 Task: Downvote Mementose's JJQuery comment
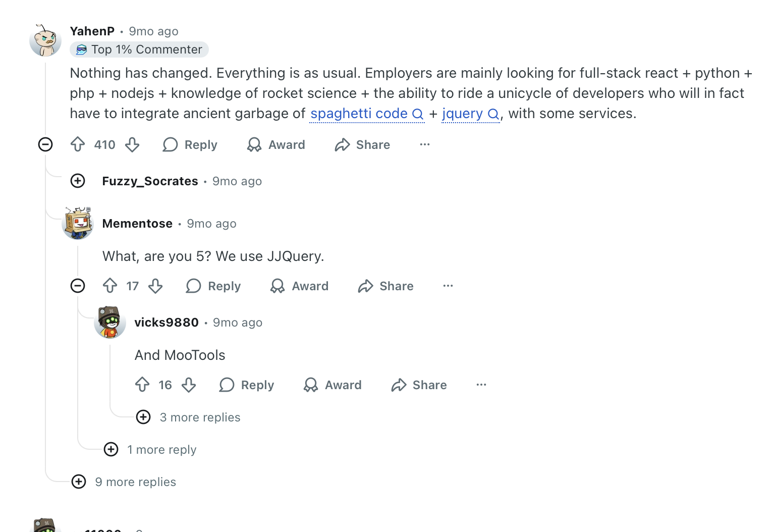[x=155, y=286]
